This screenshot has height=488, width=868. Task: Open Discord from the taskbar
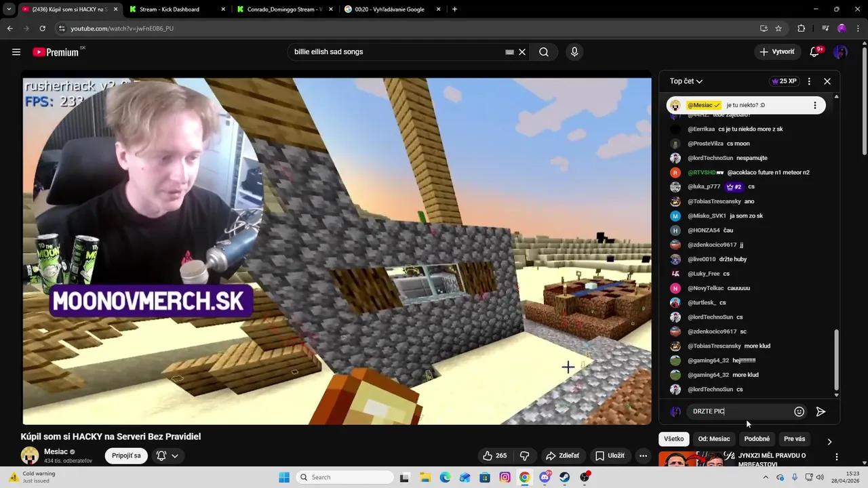[x=545, y=477]
